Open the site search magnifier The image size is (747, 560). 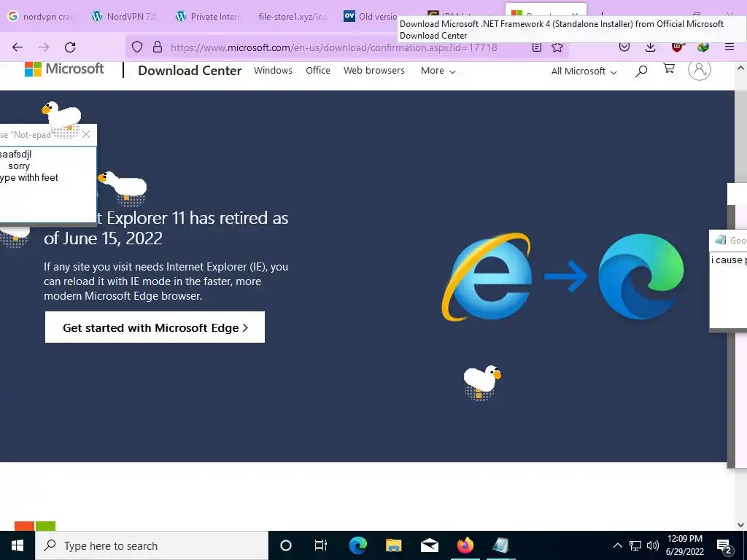(x=641, y=71)
